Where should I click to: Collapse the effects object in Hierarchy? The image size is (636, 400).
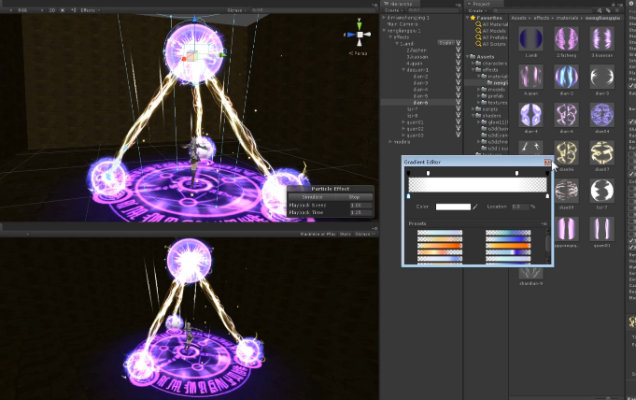click(389, 37)
